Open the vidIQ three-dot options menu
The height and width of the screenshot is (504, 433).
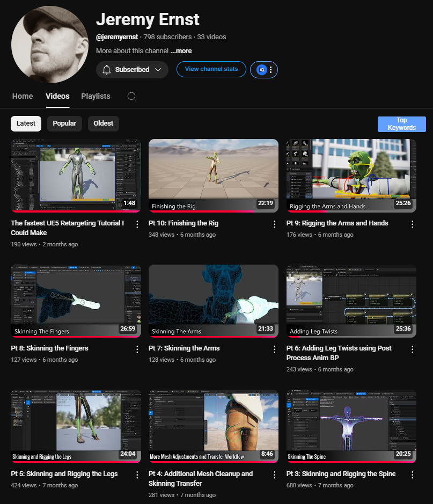(x=271, y=70)
